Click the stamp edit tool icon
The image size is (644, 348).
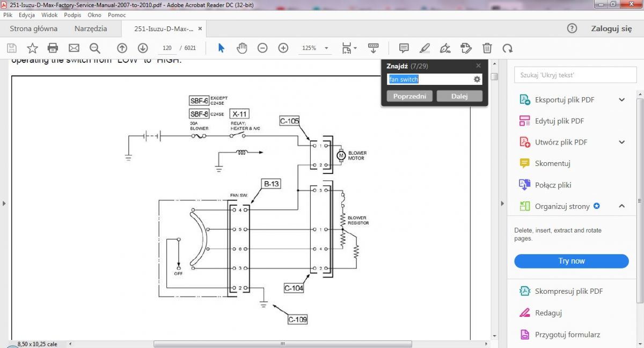[x=466, y=48]
